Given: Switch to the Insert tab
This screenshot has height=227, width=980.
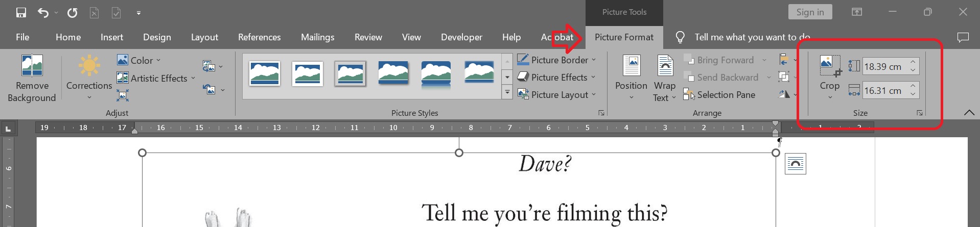Looking at the screenshot, I should [112, 37].
